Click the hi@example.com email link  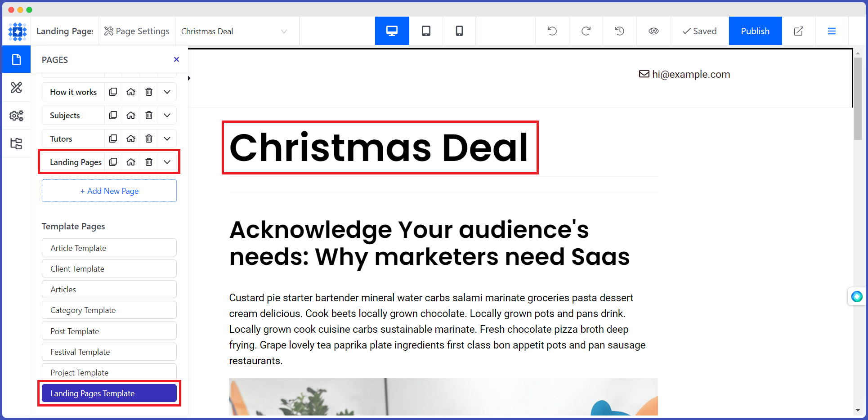685,74
